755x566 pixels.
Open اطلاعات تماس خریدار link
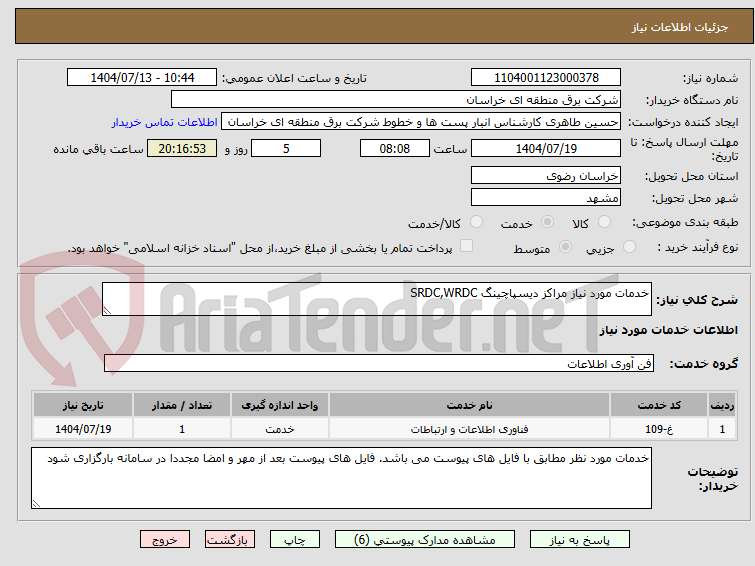(x=165, y=122)
